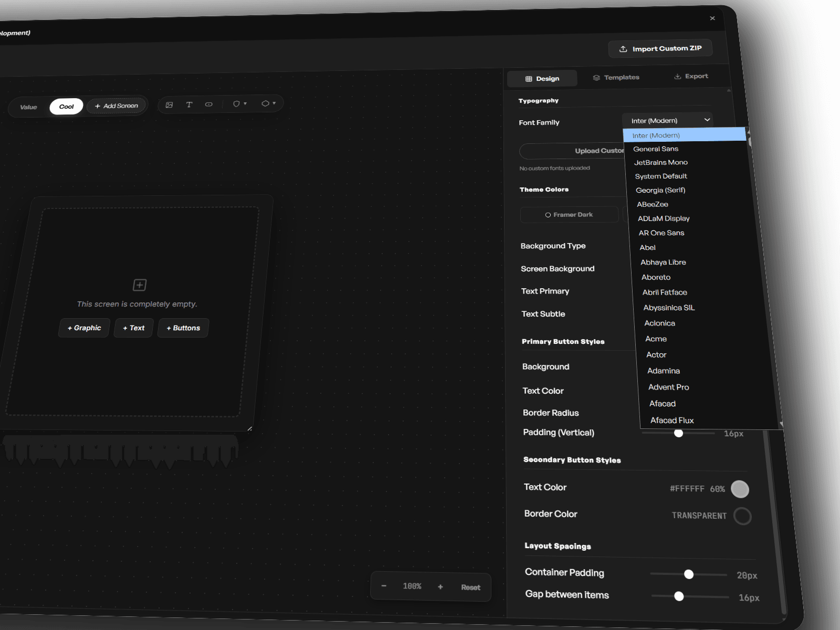Click the screen resize handle at its corner
The width and height of the screenshot is (840, 630).
tap(250, 429)
